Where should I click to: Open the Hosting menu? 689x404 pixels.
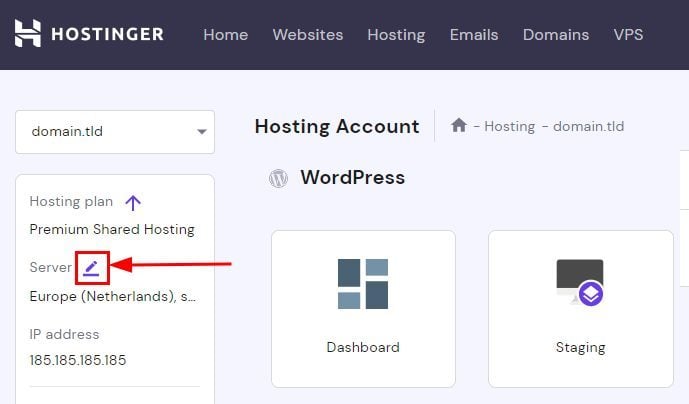pyautogui.click(x=396, y=35)
